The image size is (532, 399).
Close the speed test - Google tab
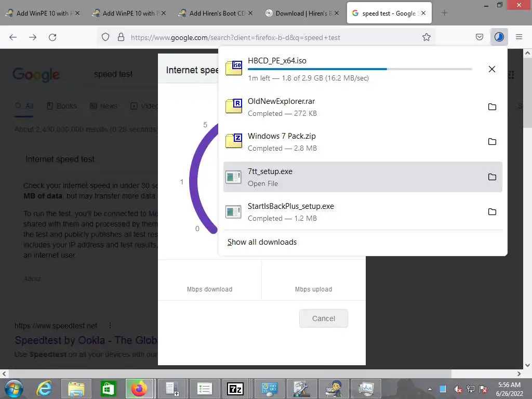click(x=423, y=13)
